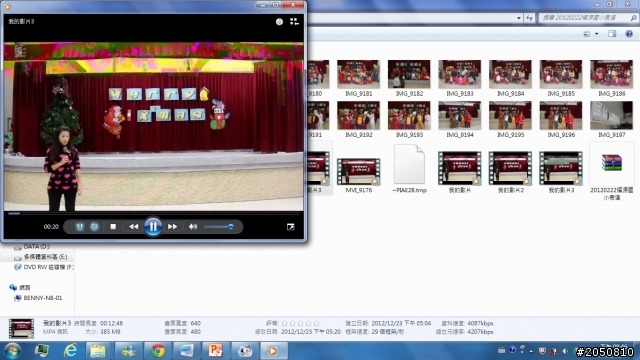Switch the player to library view
This screenshot has width=640, height=360.
[294, 22]
